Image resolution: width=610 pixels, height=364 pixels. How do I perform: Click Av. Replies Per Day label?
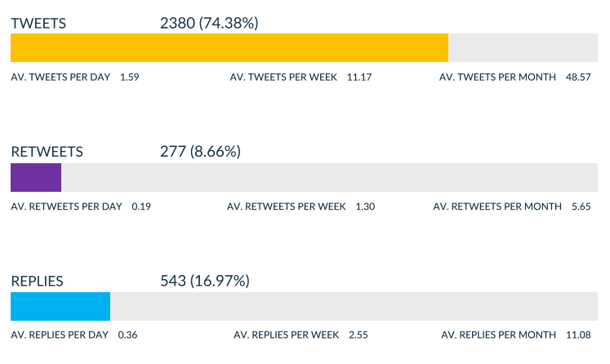tap(60, 335)
